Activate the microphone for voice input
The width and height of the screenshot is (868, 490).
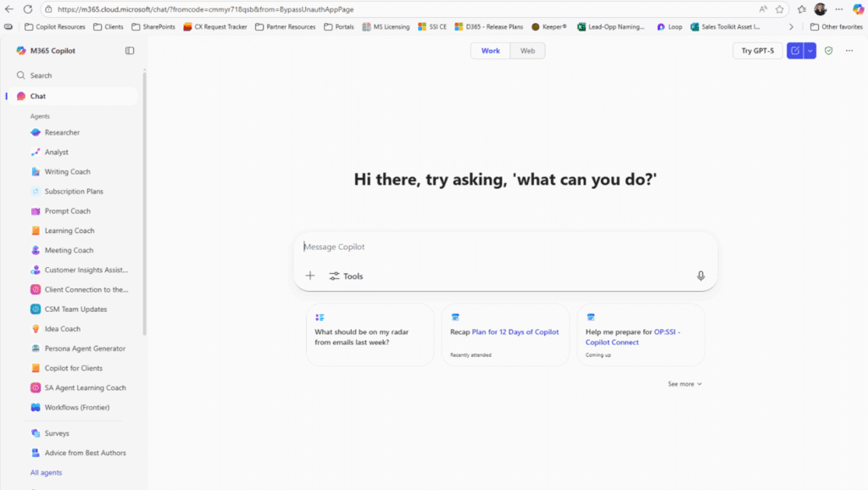click(701, 276)
